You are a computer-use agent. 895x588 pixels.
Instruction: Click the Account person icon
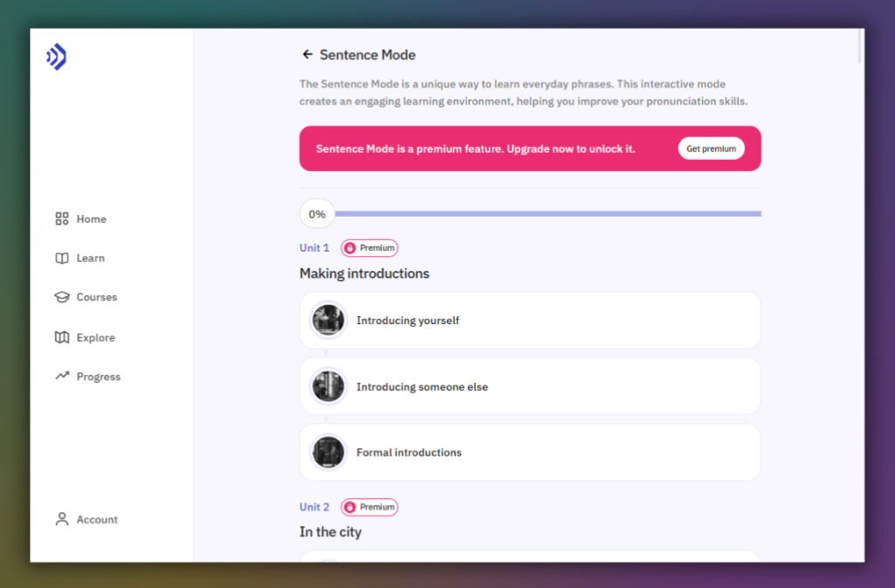[61, 518]
